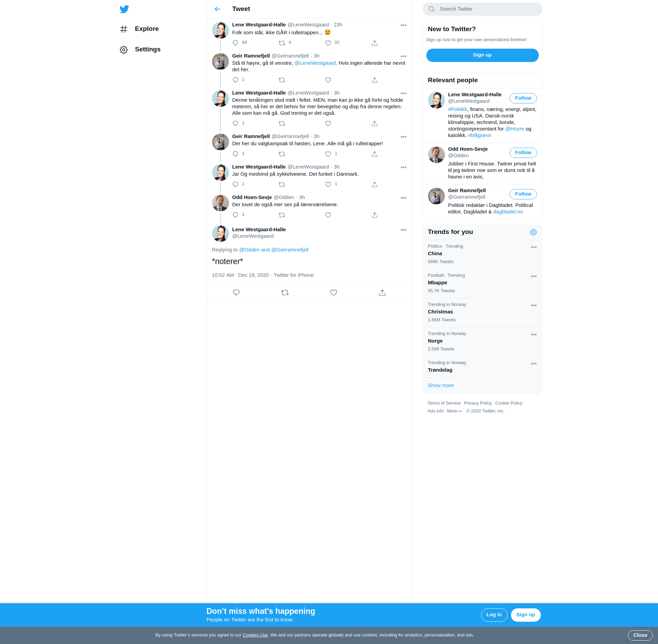
Task: Share the 'Stå til høyre' tweet
Action: 375,80
